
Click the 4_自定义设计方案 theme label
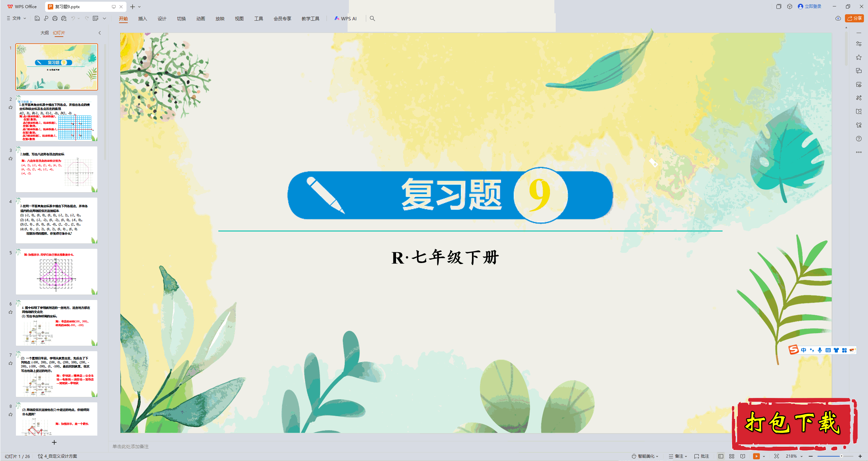click(58, 456)
